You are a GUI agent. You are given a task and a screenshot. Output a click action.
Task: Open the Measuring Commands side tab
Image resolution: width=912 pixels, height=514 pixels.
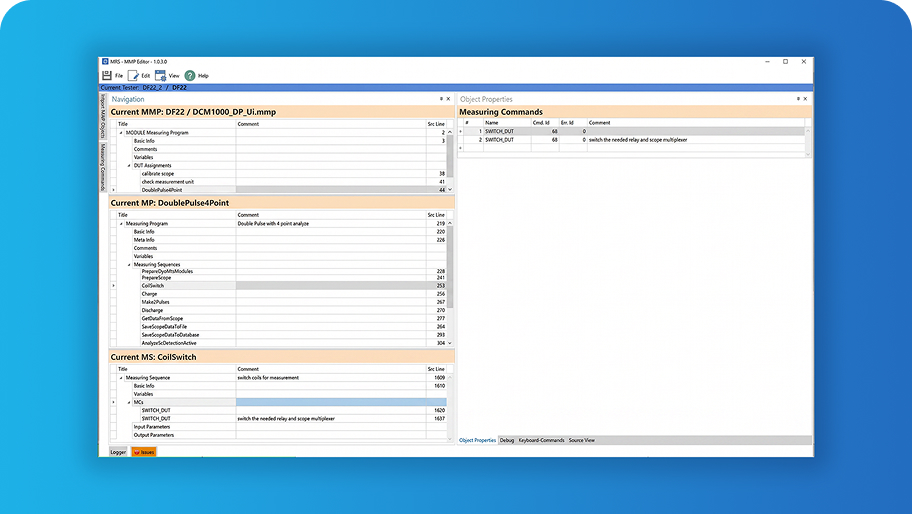103,167
